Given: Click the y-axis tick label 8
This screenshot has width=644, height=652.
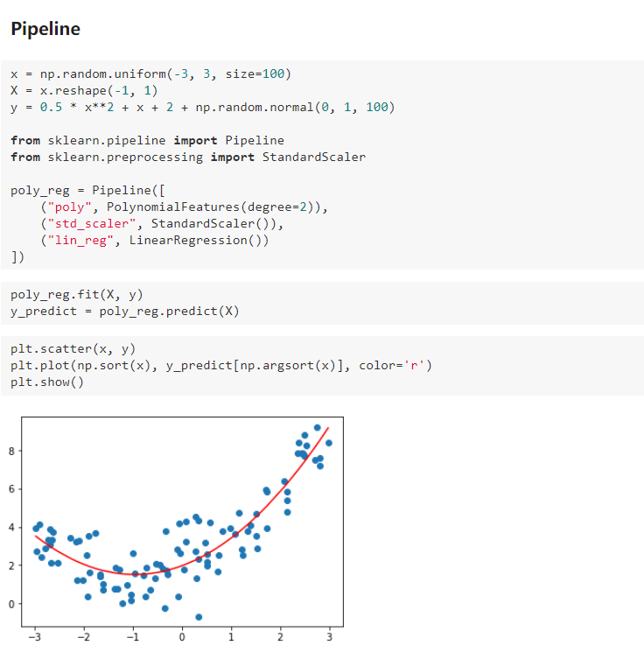Looking at the screenshot, I should [x=11, y=452].
